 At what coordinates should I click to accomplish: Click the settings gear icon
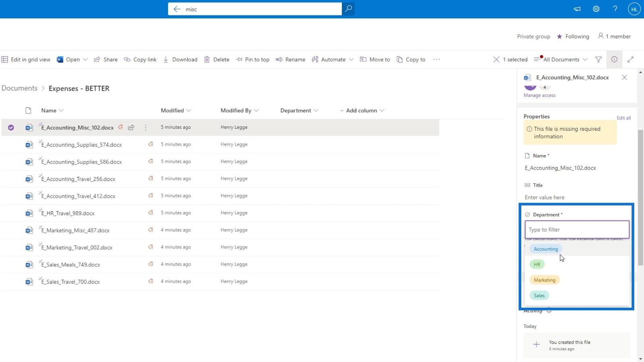pyautogui.click(x=596, y=9)
